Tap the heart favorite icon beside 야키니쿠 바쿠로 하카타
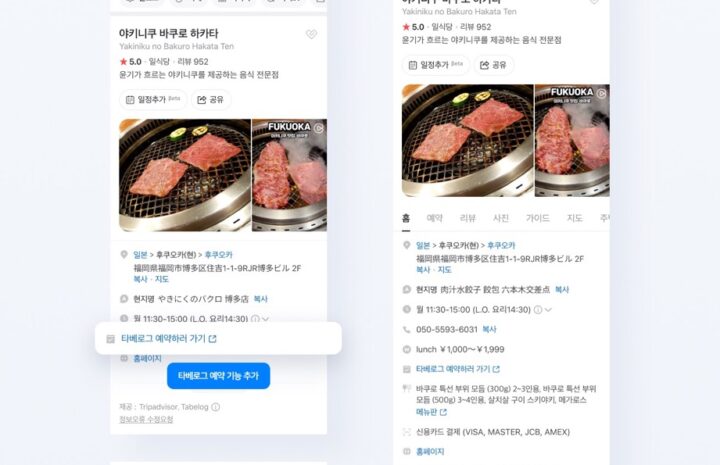The height and width of the screenshot is (465, 720). pyautogui.click(x=311, y=34)
